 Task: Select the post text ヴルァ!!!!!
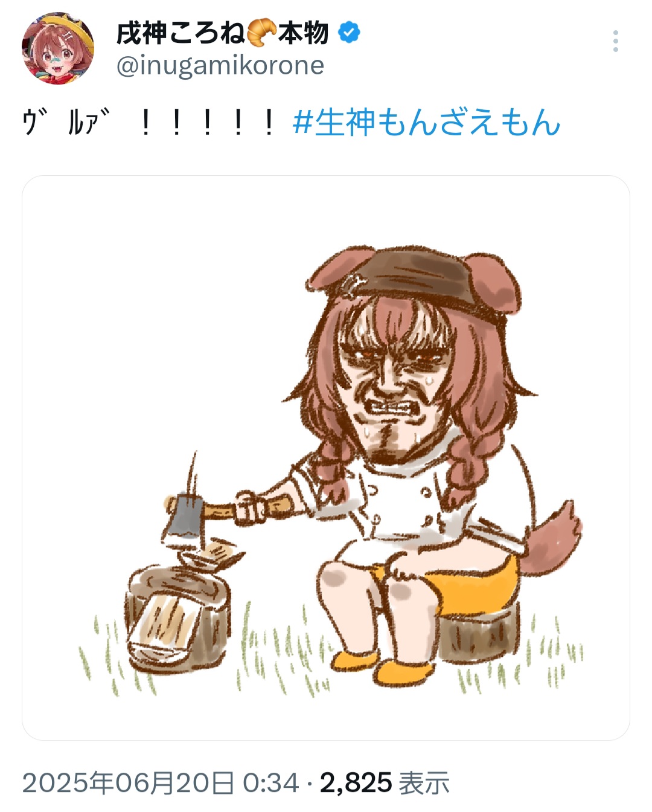point(150,123)
